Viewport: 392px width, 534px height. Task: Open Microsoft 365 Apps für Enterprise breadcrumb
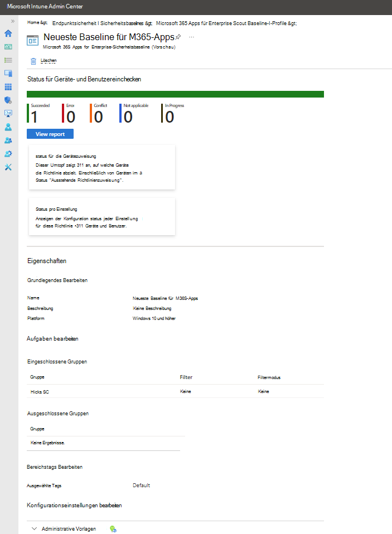[226, 23]
